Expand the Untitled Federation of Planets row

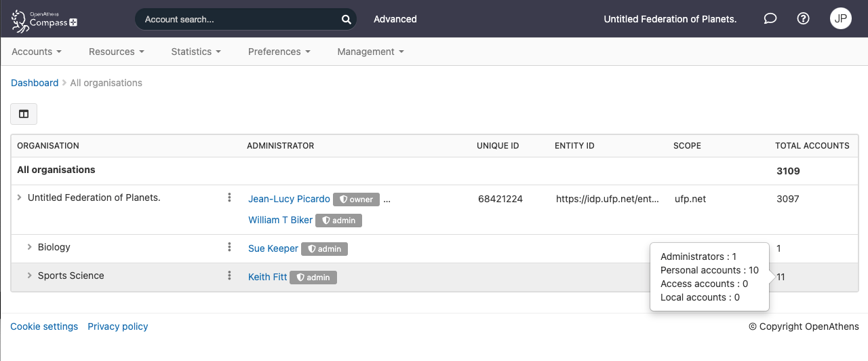(x=20, y=198)
